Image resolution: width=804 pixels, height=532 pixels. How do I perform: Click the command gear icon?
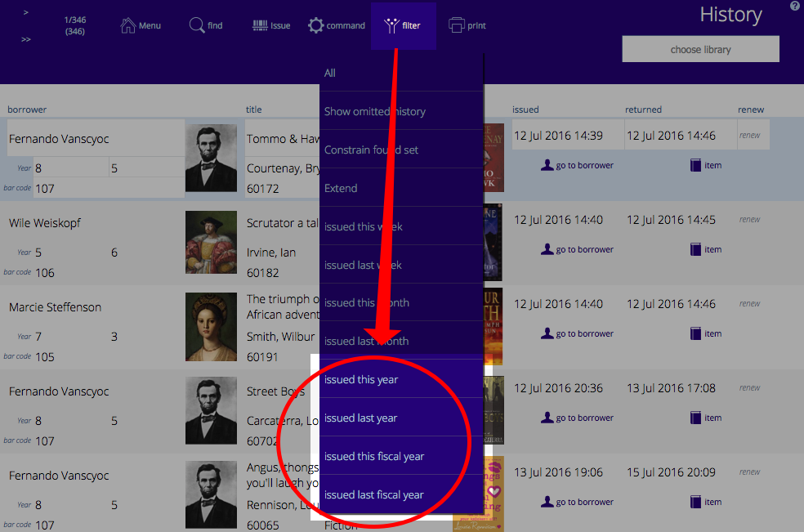click(x=316, y=25)
